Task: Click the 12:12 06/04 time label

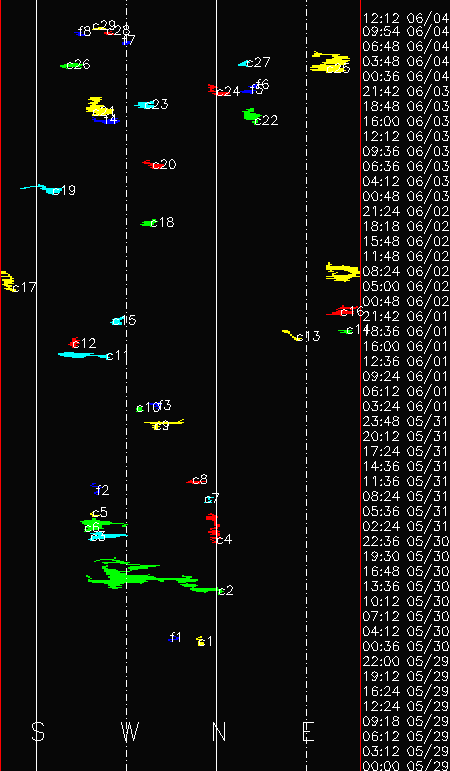Action: (406, 18)
